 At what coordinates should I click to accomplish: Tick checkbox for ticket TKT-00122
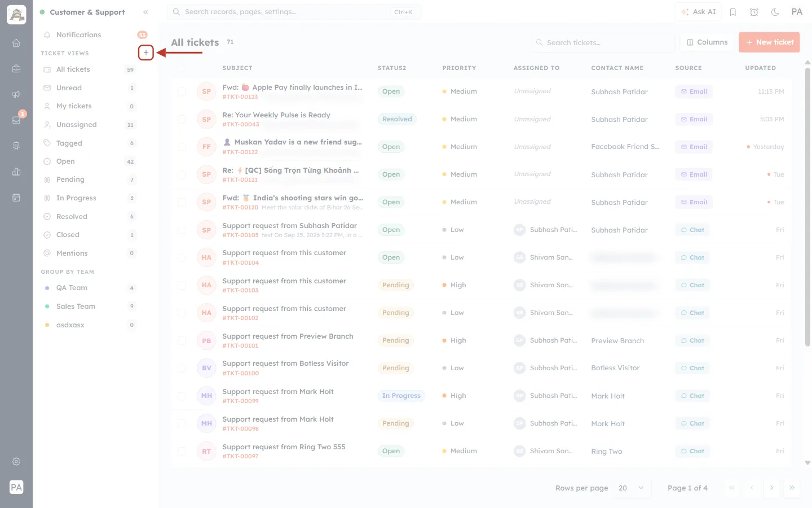pyautogui.click(x=182, y=147)
